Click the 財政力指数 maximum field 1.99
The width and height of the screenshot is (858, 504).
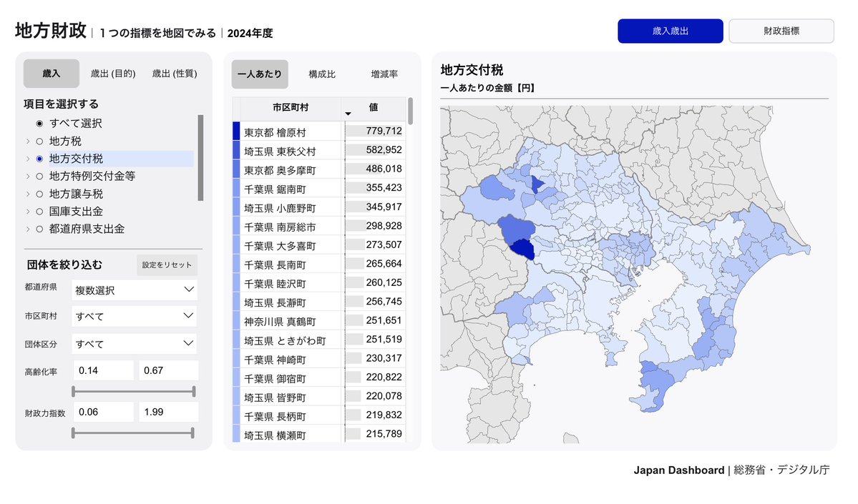coord(169,412)
